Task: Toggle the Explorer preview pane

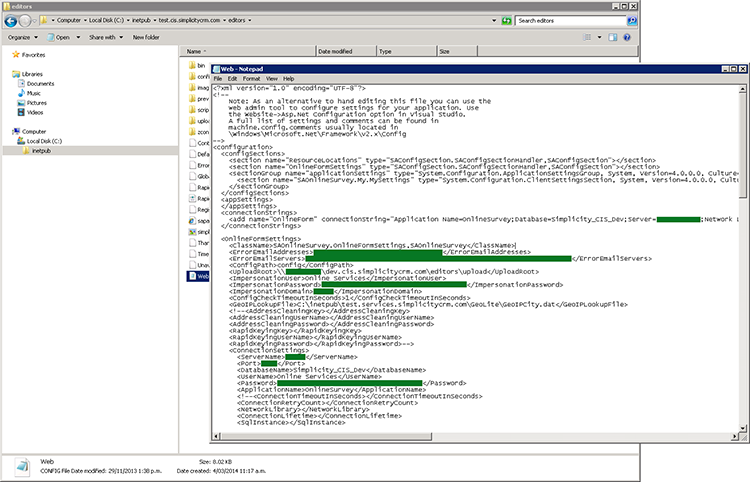Action: point(613,37)
